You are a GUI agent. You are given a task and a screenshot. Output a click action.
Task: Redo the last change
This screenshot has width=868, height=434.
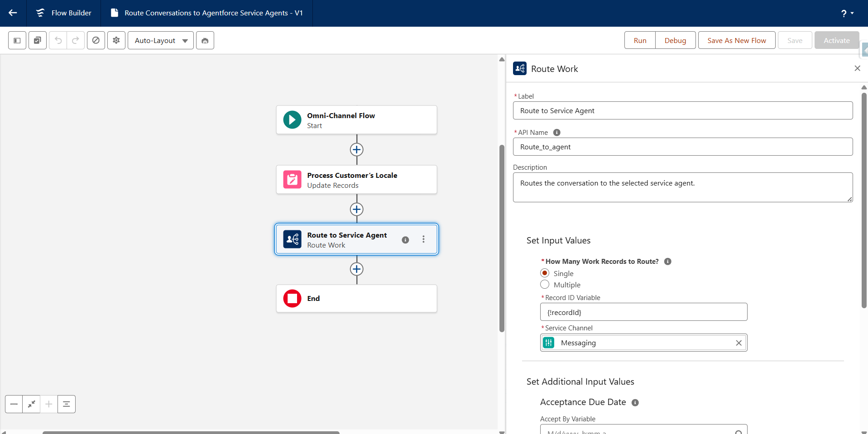click(76, 40)
